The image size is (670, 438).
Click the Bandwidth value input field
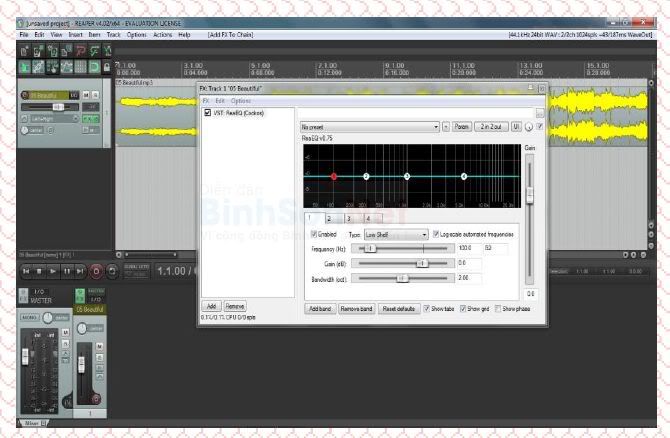tap(481, 277)
